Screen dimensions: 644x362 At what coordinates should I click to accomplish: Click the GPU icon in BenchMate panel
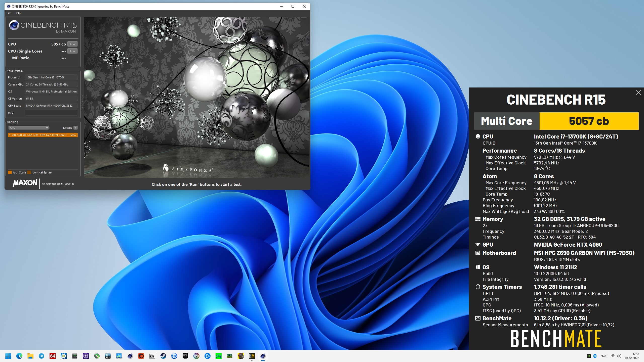point(478,244)
